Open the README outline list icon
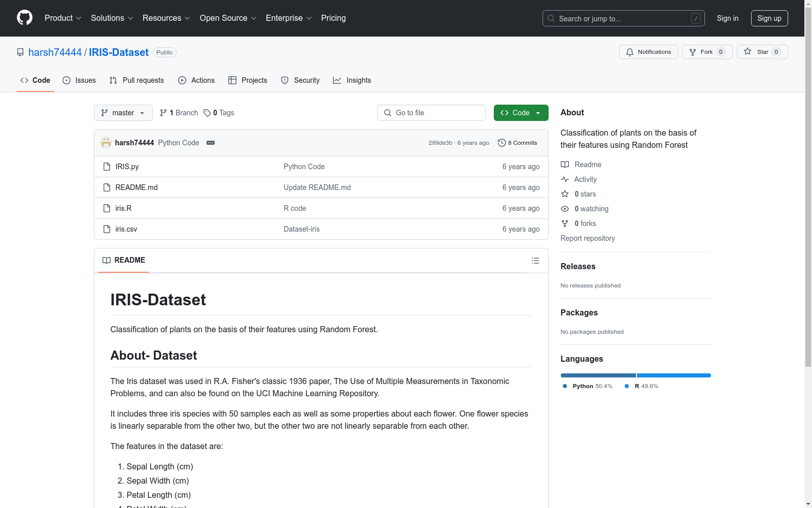Image resolution: width=812 pixels, height=508 pixels. click(535, 261)
